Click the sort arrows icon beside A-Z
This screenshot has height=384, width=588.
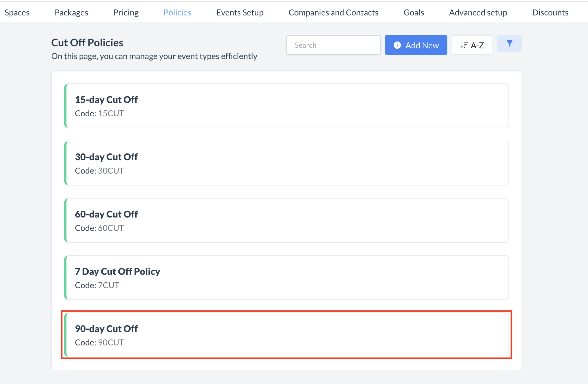(464, 45)
